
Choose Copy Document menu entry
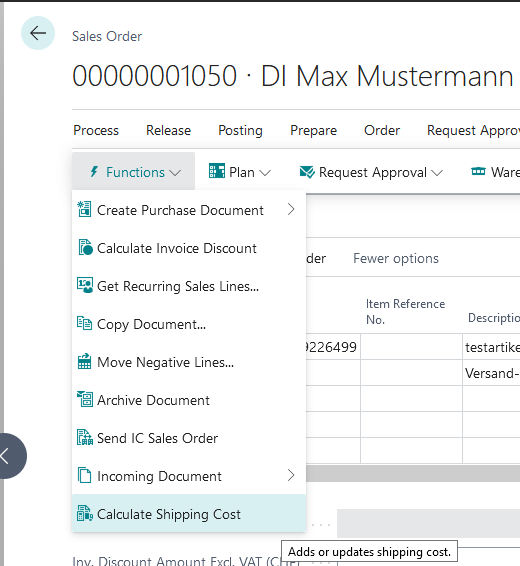coord(189,324)
